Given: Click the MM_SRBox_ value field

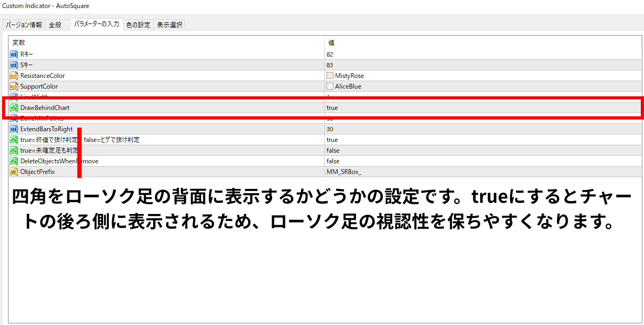Looking at the screenshot, I should coord(483,172).
